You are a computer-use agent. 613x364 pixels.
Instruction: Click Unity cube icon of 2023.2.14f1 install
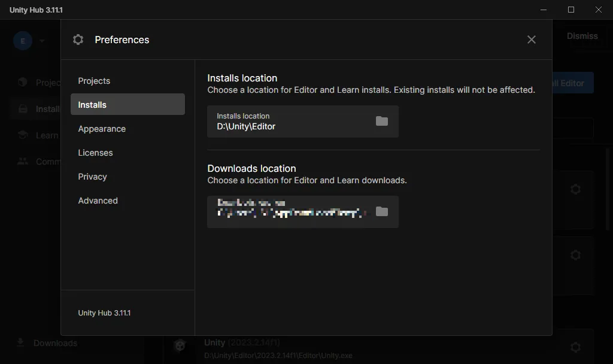[x=180, y=345]
